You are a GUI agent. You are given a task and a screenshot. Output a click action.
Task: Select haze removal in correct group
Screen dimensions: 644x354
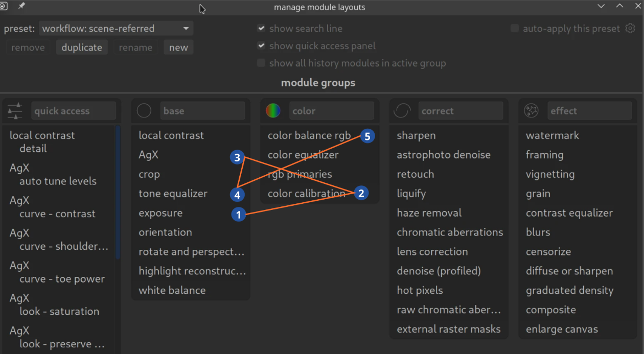tap(429, 213)
